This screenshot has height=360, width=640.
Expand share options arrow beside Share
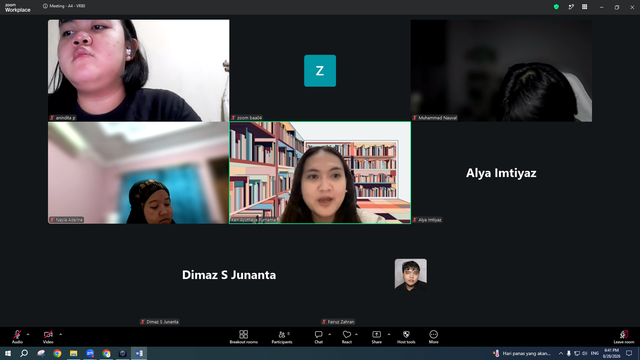pyautogui.click(x=389, y=334)
